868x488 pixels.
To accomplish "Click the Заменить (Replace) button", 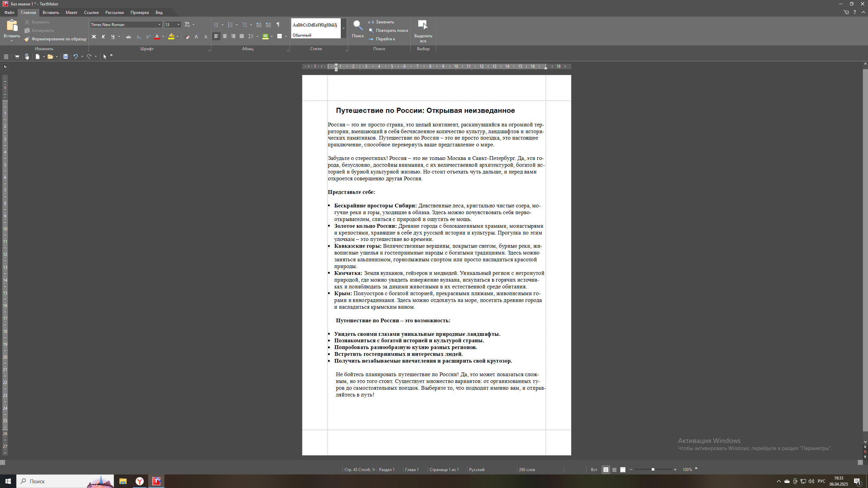I will tap(381, 22).
